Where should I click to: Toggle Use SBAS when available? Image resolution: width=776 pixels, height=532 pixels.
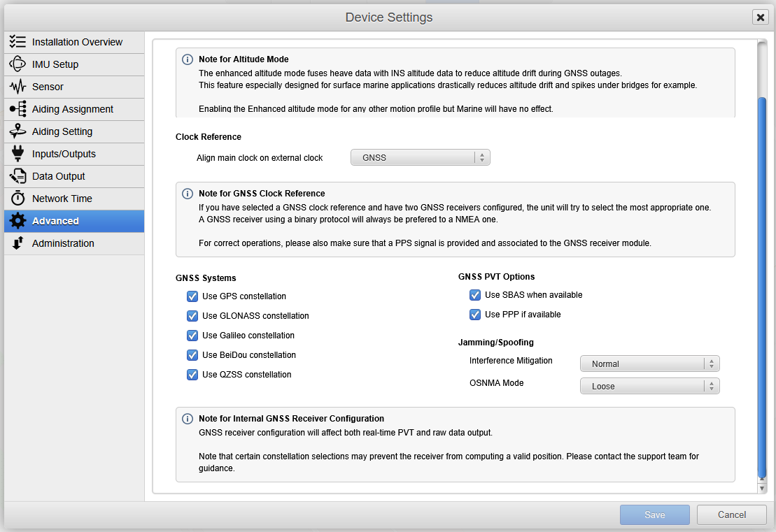coord(475,294)
